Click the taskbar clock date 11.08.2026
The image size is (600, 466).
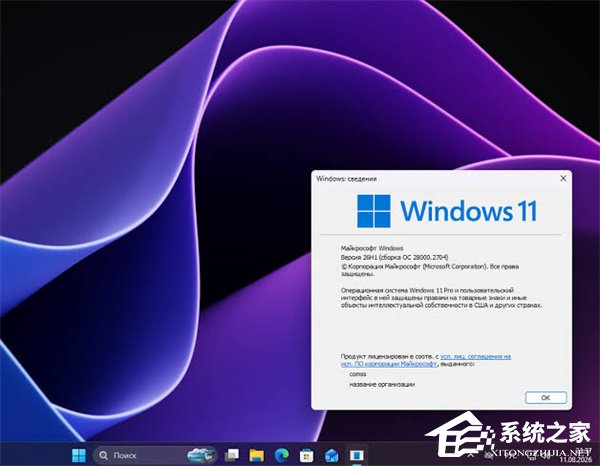(575, 459)
